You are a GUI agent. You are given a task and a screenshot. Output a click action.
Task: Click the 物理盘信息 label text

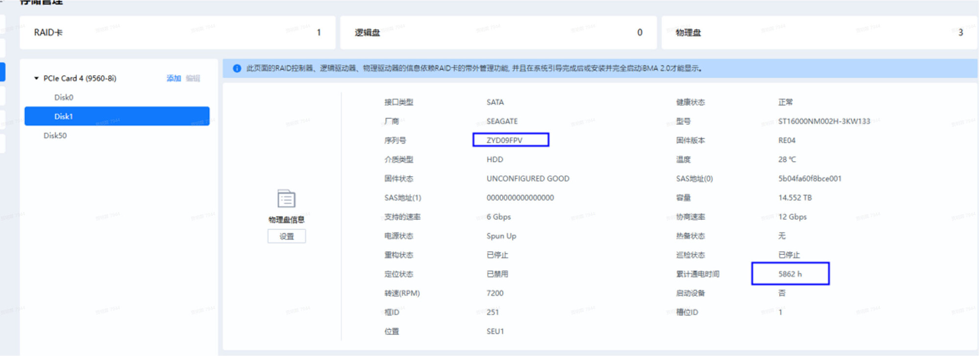[286, 220]
